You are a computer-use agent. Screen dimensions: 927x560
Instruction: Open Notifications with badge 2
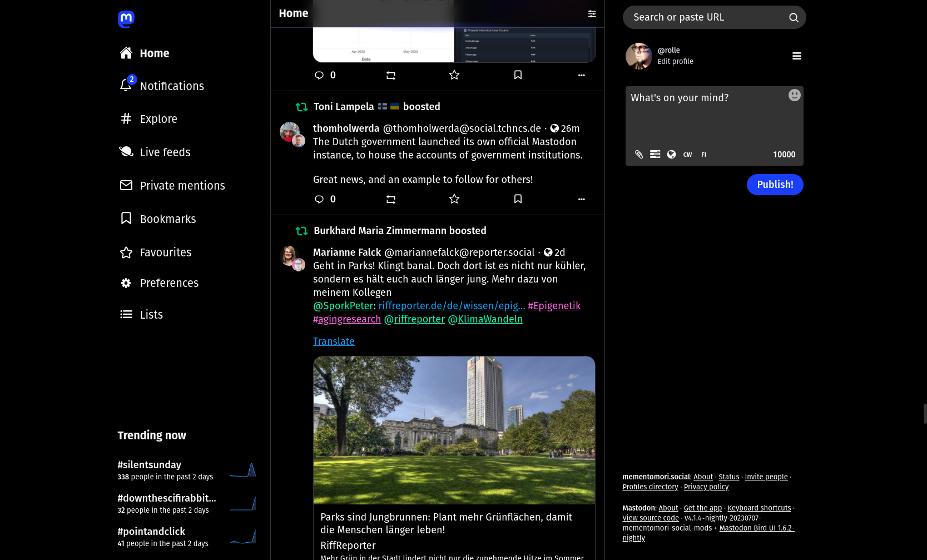162,86
